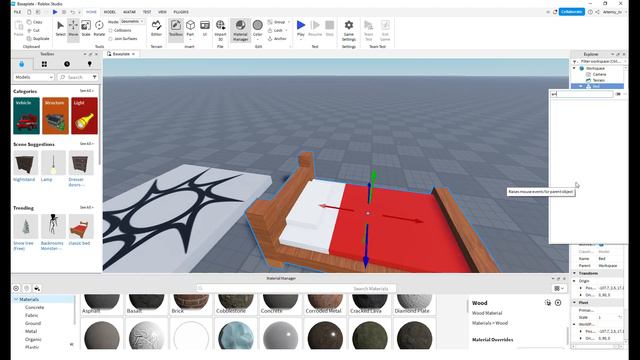Select the Brick material swatch

[x=191, y=304]
